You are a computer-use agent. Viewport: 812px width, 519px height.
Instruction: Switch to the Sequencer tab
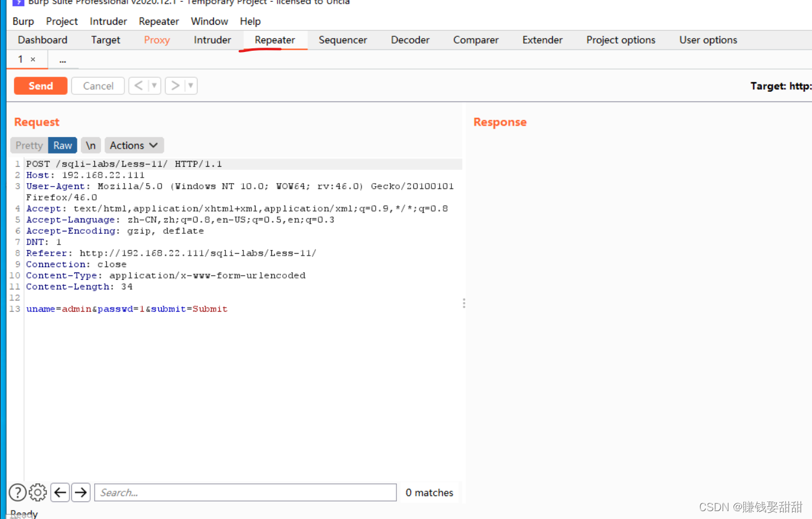343,40
